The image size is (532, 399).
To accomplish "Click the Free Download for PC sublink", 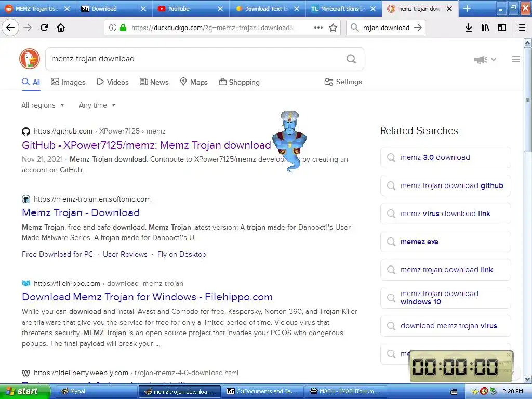I will (57, 254).
